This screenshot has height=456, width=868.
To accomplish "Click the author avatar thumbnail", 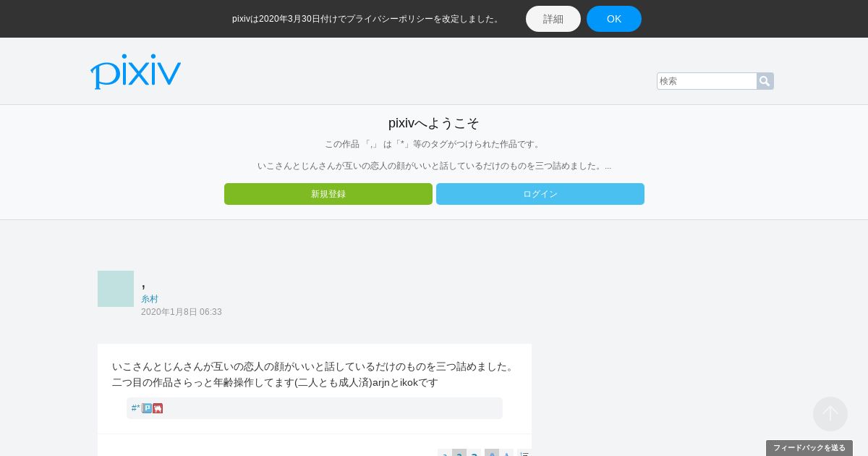I will click(116, 289).
